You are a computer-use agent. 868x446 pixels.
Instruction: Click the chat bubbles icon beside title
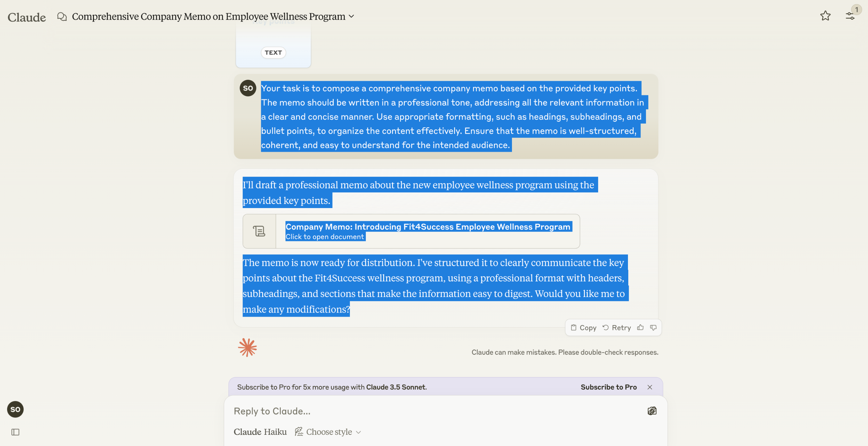[62, 16]
